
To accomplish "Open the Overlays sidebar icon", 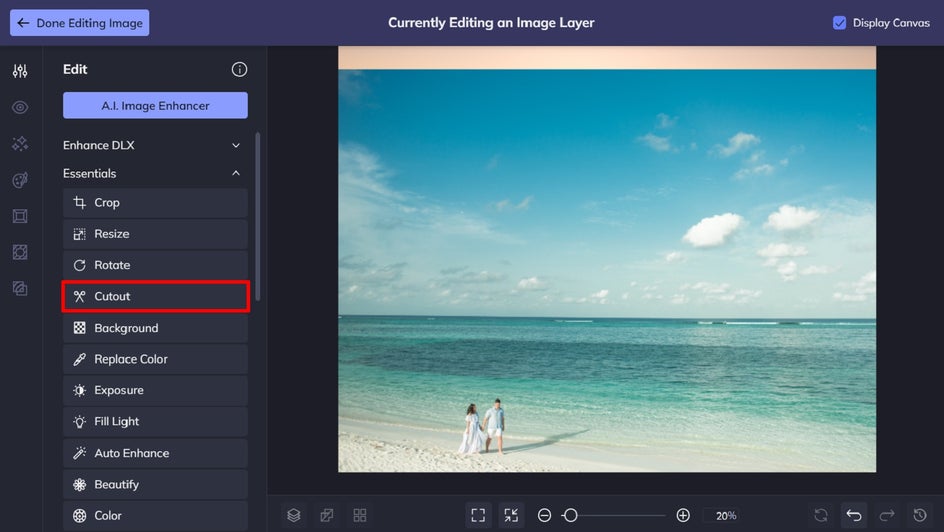I will click(x=20, y=252).
